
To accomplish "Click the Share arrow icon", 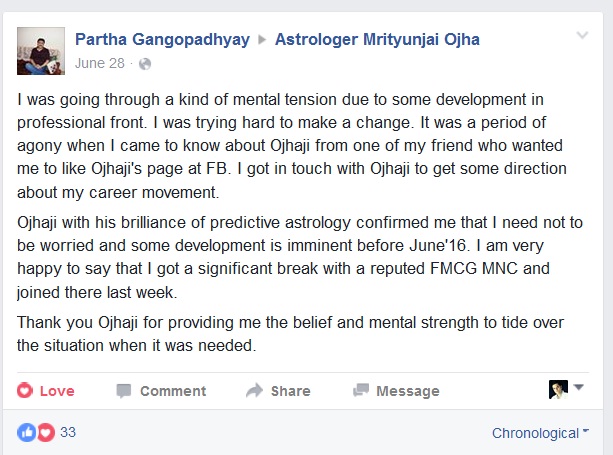I will point(255,390).
